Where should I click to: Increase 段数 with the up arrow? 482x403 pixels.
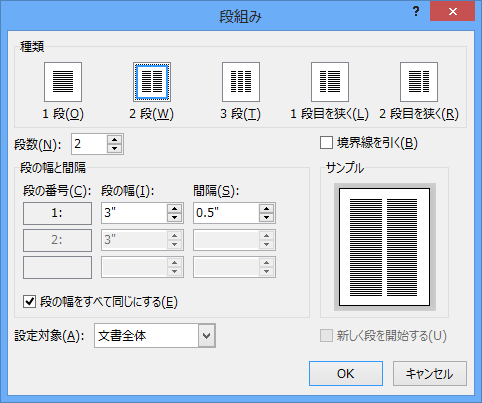click(x=115, y=140)
